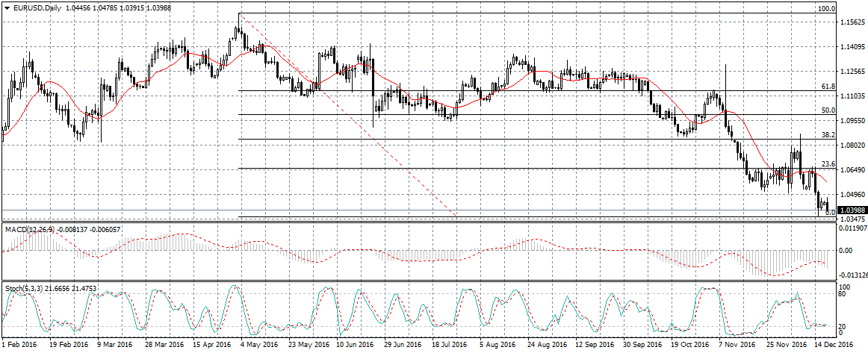Screen dimensions: 868x353
Task: Click the Fibonacci 0.0 level label
Action: (829, 213)
